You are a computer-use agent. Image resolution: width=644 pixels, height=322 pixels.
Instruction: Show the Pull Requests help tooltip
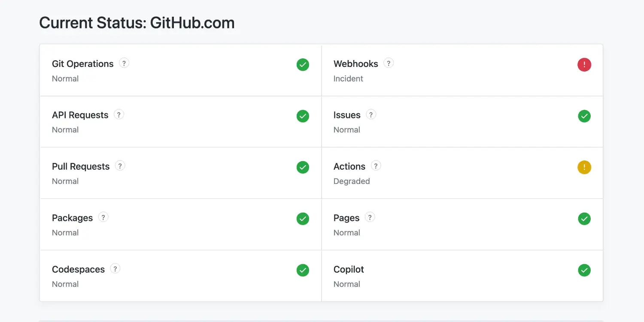[120, 166]
